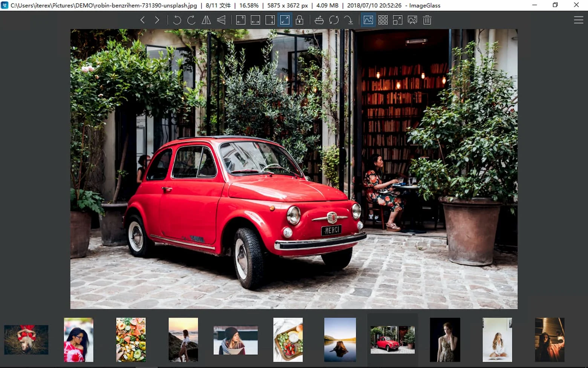Select the scale-to-height tool
Image resolution: width=588 pixels, height=368 pixels.
tap(270, 20)
